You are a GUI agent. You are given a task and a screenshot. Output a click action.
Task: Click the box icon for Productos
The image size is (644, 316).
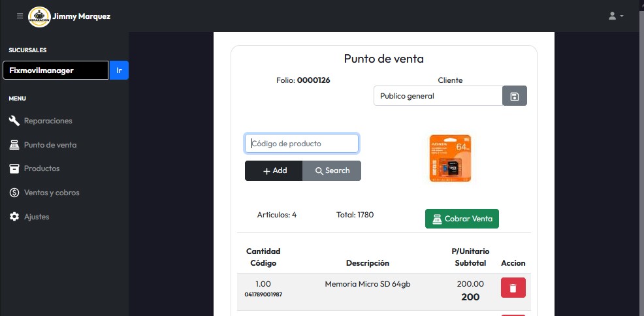(x=14, y=168)
